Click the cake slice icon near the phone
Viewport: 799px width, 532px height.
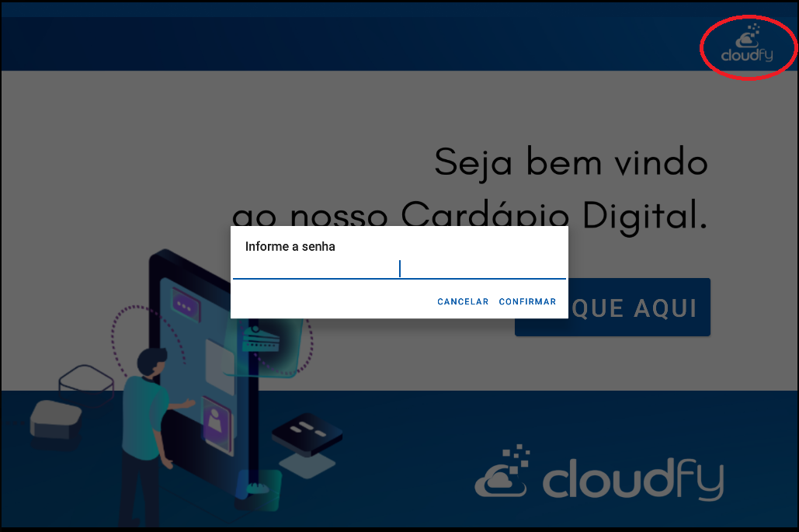[x=261, y=339]
